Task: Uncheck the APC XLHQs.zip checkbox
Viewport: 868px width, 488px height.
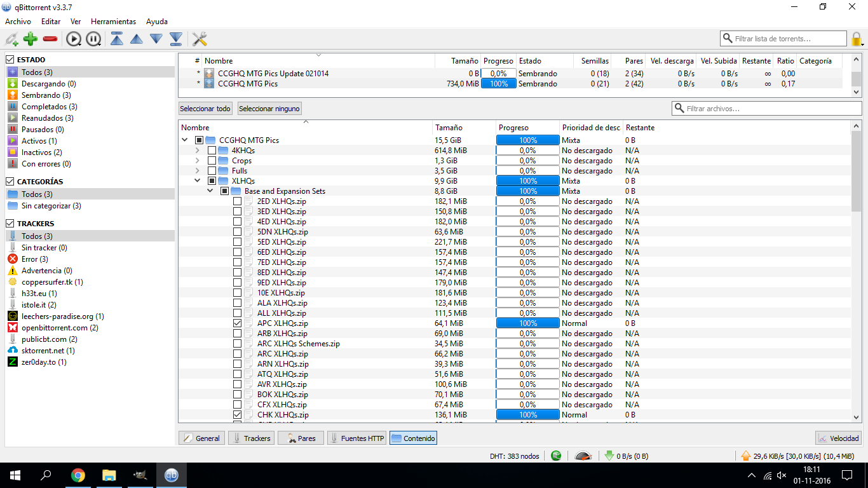Action: pos(237,323)
